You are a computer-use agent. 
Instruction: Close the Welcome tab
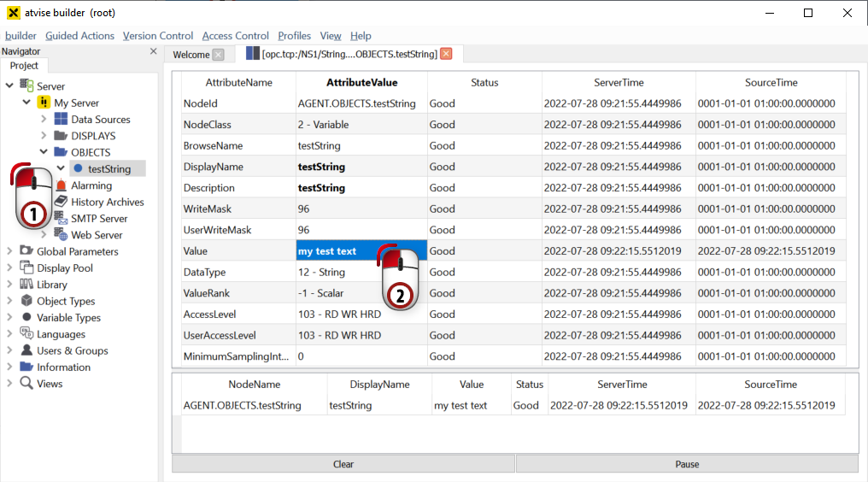(218, 55)
